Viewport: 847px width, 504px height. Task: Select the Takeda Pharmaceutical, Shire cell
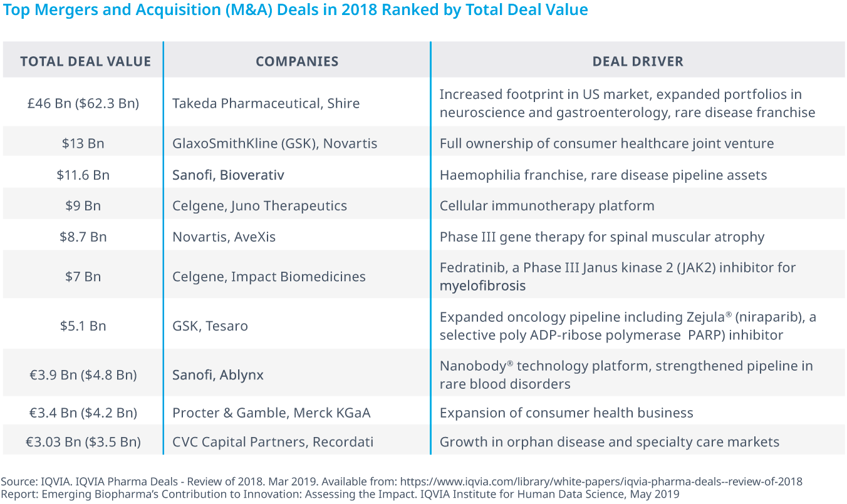click(266, 103)
